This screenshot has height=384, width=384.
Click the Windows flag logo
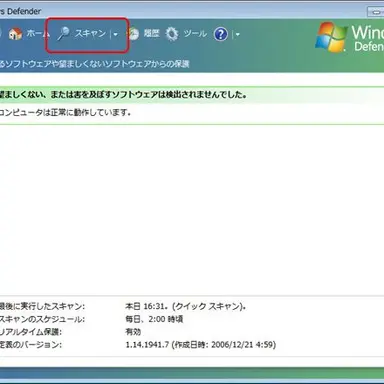pyautogui.click(x=331, y=37)
